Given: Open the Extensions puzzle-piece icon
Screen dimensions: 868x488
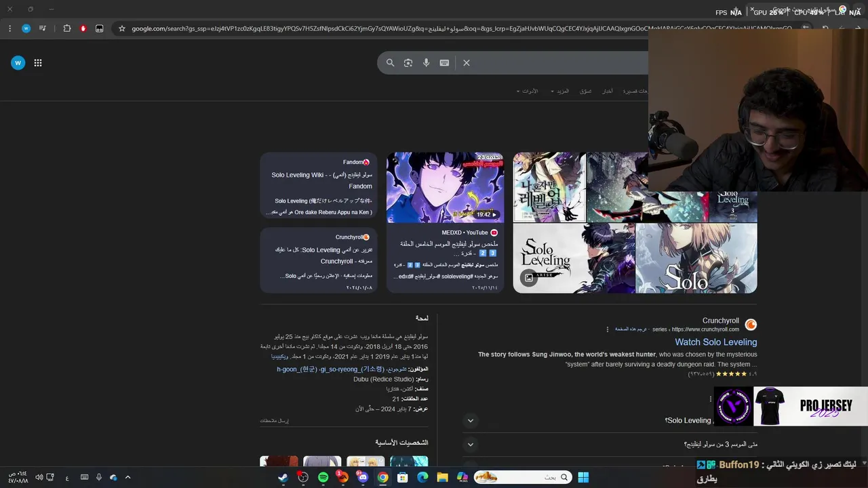Looking at the screenshot, I should [x=67, y=28].
